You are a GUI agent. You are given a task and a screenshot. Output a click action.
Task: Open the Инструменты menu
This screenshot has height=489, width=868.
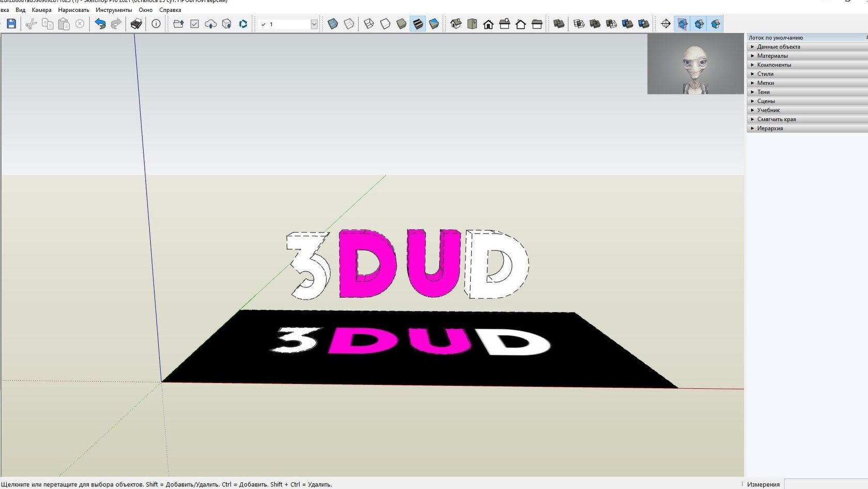(114, 10)
